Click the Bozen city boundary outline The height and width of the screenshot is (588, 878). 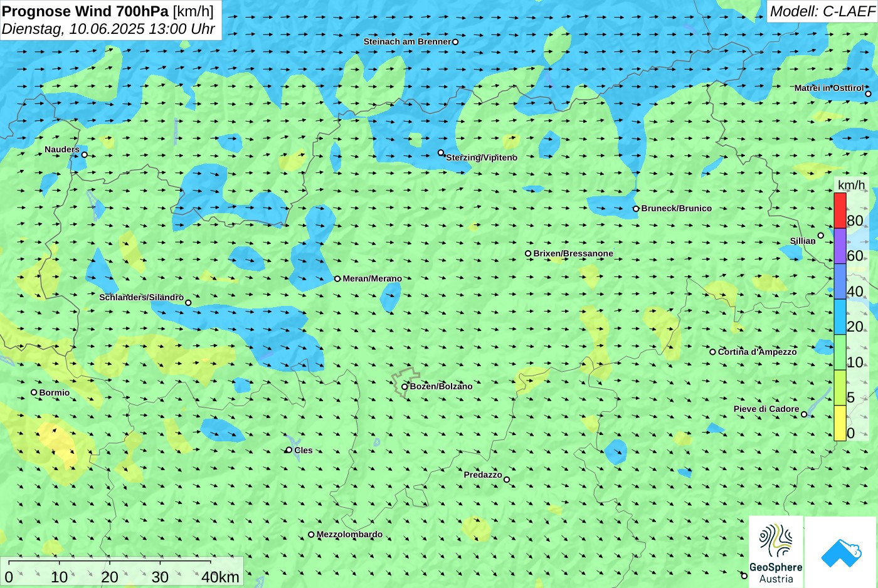(x=405, y=382)
